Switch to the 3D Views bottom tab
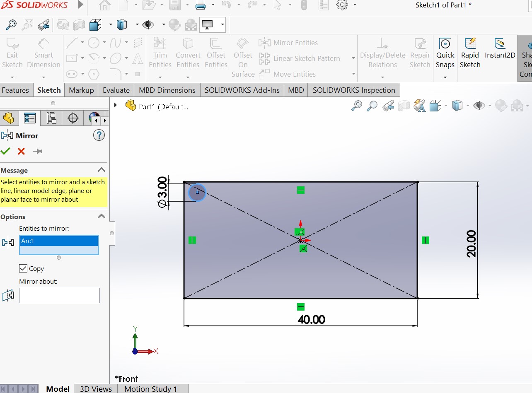Viewport: 532px width, 393px height. (x=96, y=389)
